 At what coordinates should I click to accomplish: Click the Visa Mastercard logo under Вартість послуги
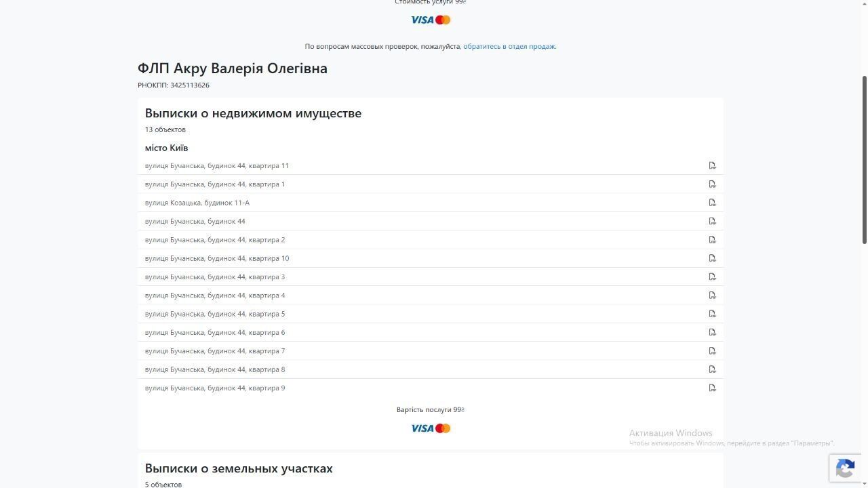coord(431,428)
